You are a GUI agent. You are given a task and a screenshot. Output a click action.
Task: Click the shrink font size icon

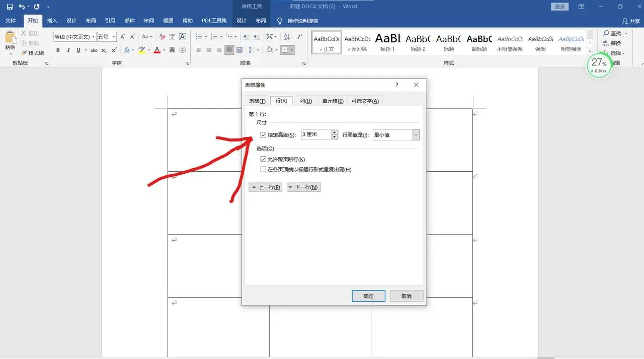point(132,37)
